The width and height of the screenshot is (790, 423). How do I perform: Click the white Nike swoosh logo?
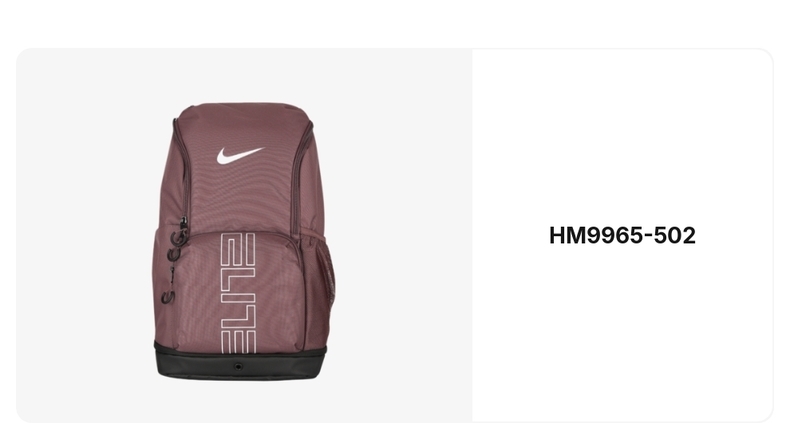click(x=239, y=156)
